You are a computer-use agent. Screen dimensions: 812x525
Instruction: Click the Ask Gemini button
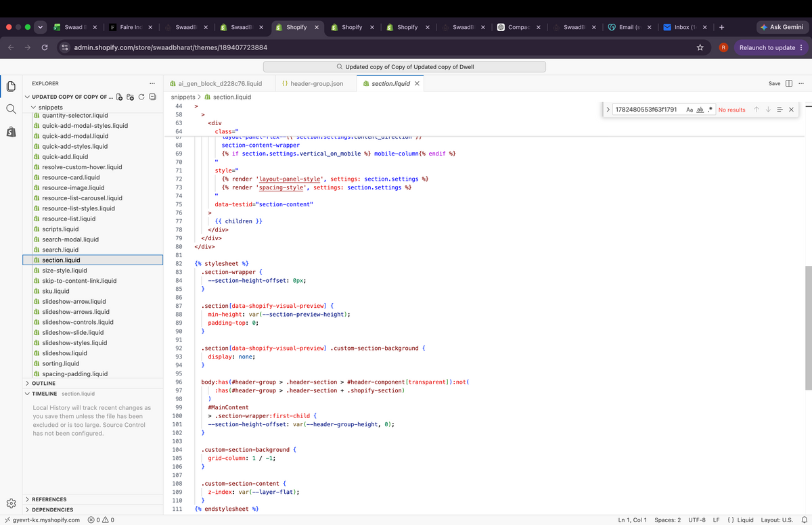[781, 27]
